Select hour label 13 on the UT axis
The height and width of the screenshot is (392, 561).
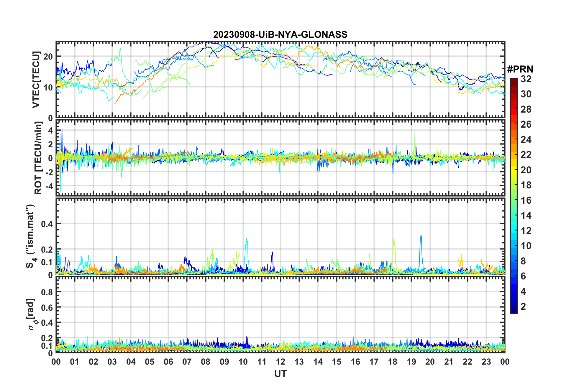click(299, 362)
